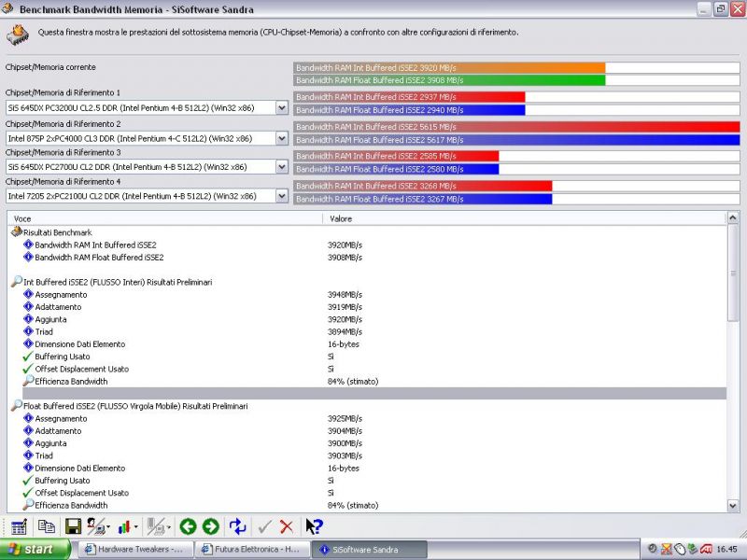Click the coloured bar chart icon
This screenshot has width=747, height=560.
point(124,526)
